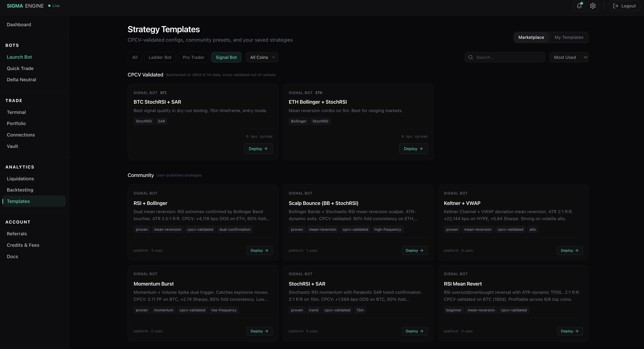The height and width of the screenshot is (349, 644).
Task: Deploy Keltner + VWAP template
Action: [x=570, y=251]
